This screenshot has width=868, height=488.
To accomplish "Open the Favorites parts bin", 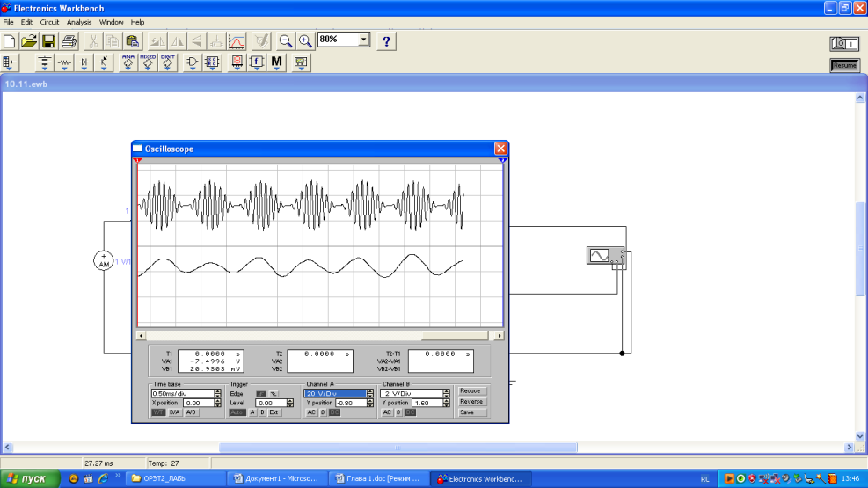I will click(x=10, y=62).
